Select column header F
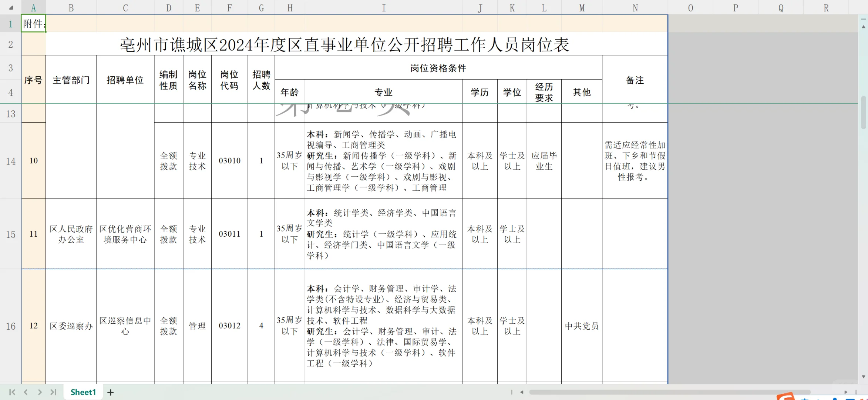868x400 pixels. [x=229, y=7]
